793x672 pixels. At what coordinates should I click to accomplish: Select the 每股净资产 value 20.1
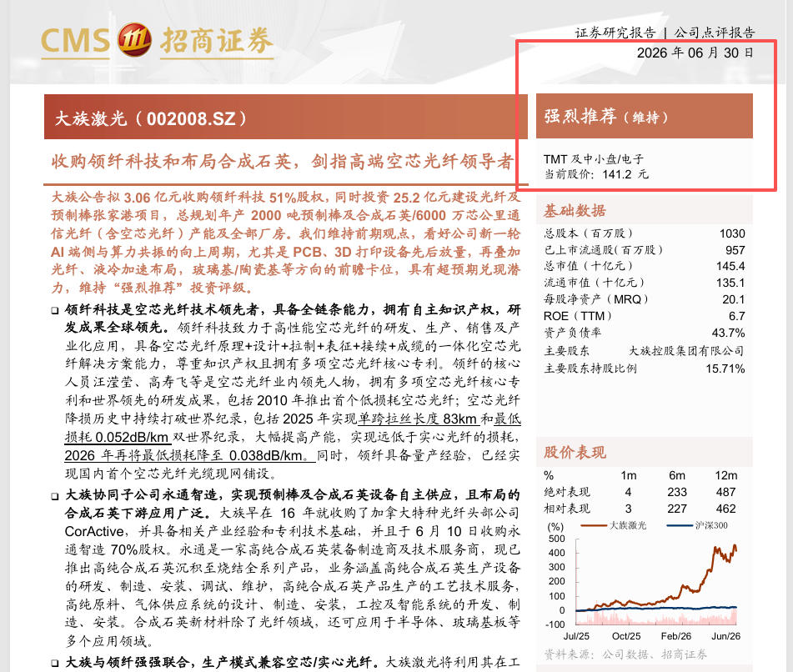[x=734, y=300]
